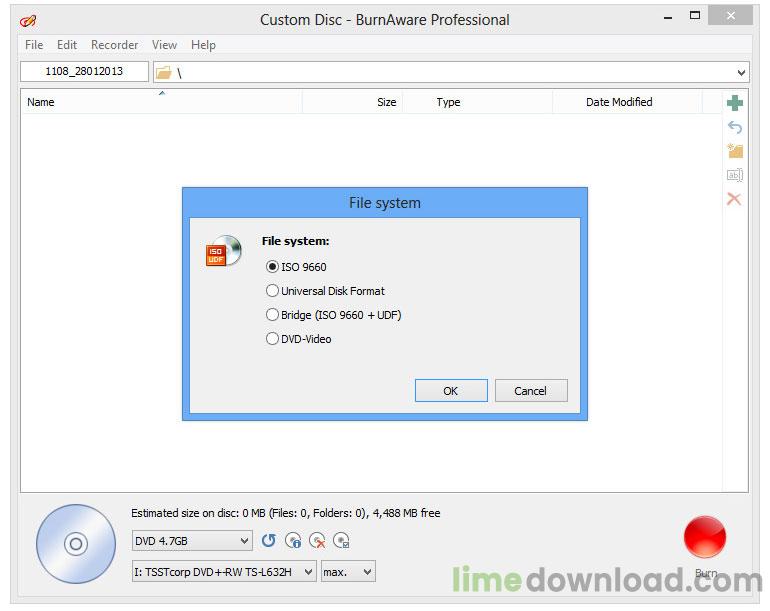The height and width of the screenshot is (611, 770).
Task: Click the ISO UDF disc icon in the dialog
Action: [x=224, y=250]
